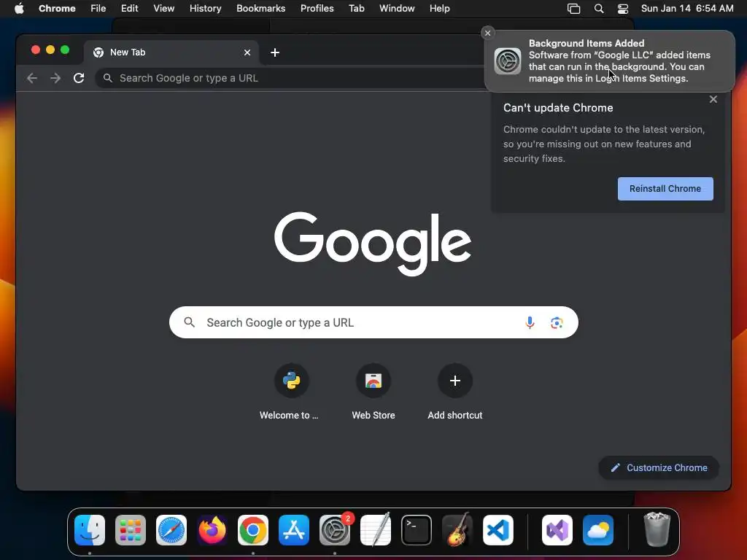The image size is (747, 560).
Task: Launch Visual Studio from the Dock
Action: (557, 530)
